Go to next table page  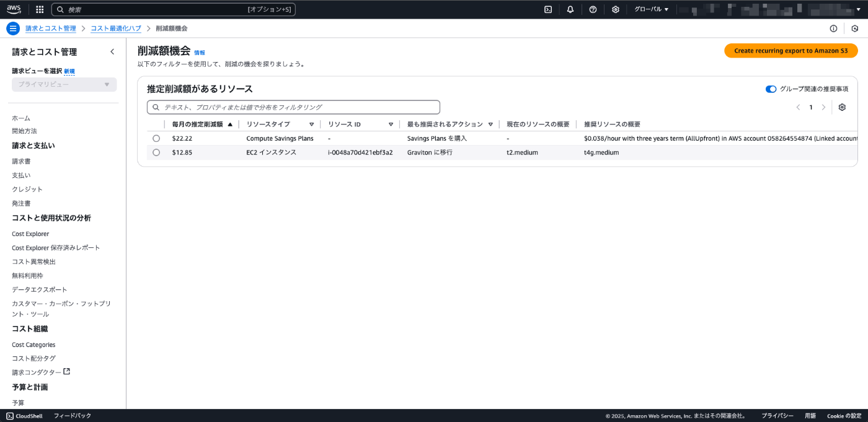tap(823, 107)
